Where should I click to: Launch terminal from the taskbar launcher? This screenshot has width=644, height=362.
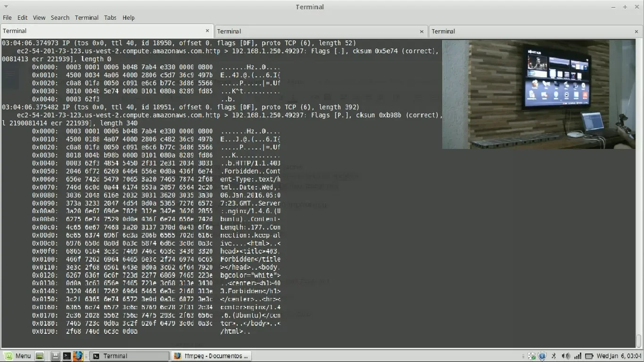click(67, 356)
